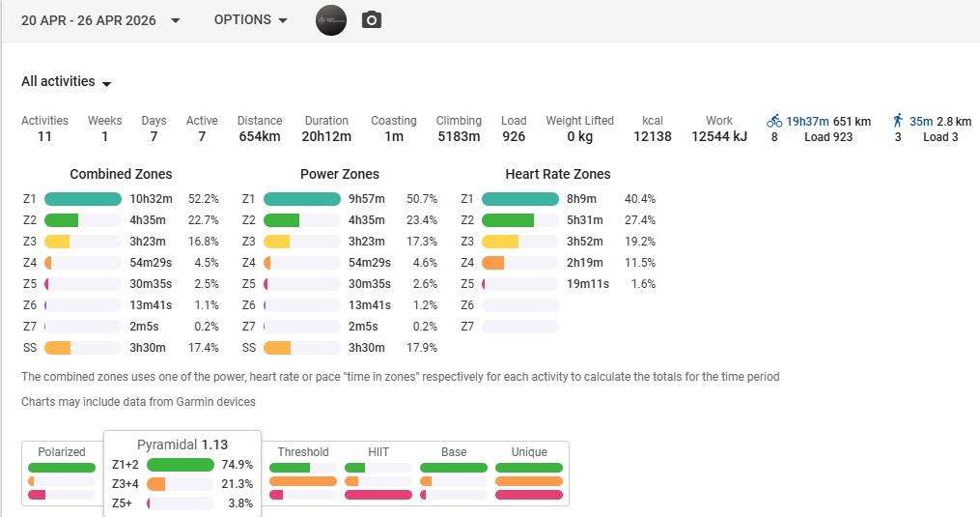Click the cycling 19h37m duration link
Viewport: 980px width, 517px height.
tap(807, 121)
